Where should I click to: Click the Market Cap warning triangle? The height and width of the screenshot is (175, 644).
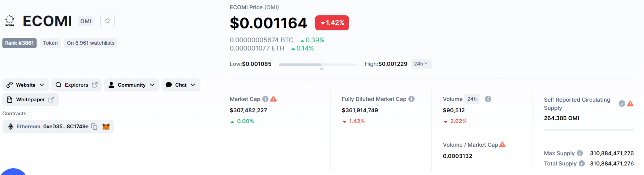(274, 99)
